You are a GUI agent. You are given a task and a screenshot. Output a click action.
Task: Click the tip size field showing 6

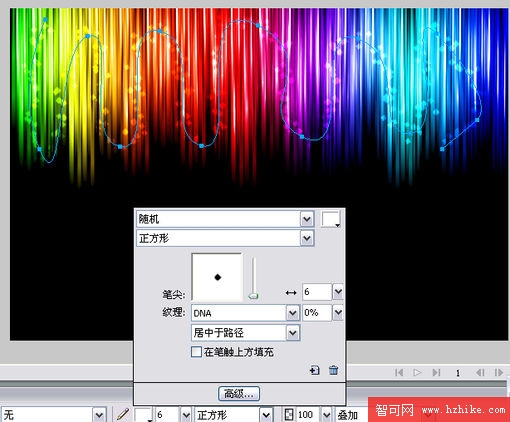tap(316, 292)
